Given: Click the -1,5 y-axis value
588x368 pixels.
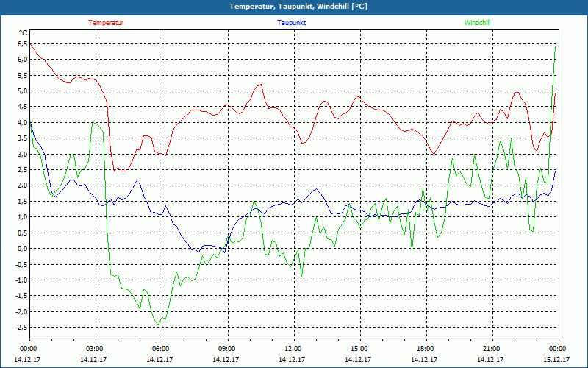Looking at the screenshot, I should pyautogui.click(x=21, y=296).
